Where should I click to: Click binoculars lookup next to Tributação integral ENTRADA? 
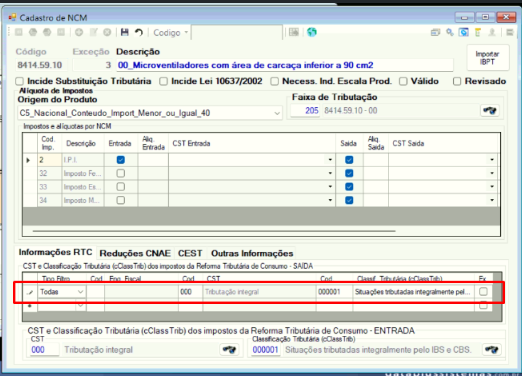coord(229,349)
